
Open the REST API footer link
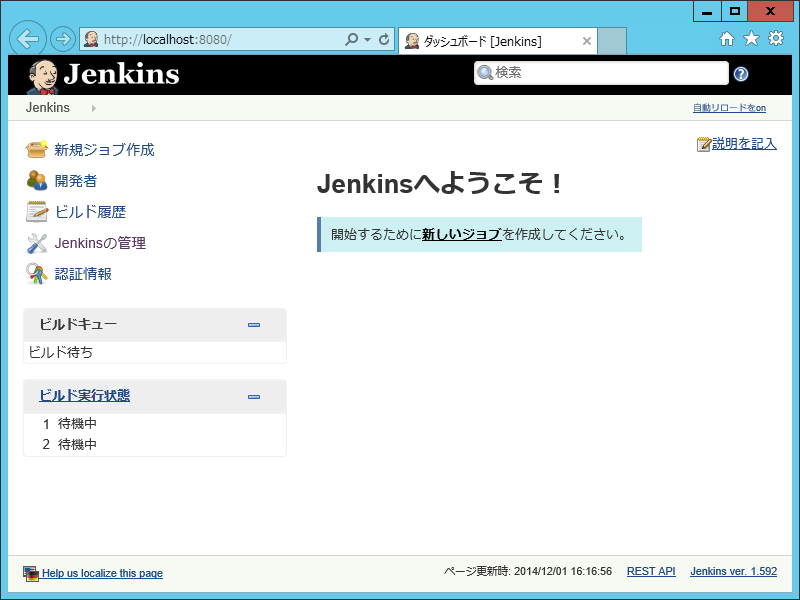651,571
